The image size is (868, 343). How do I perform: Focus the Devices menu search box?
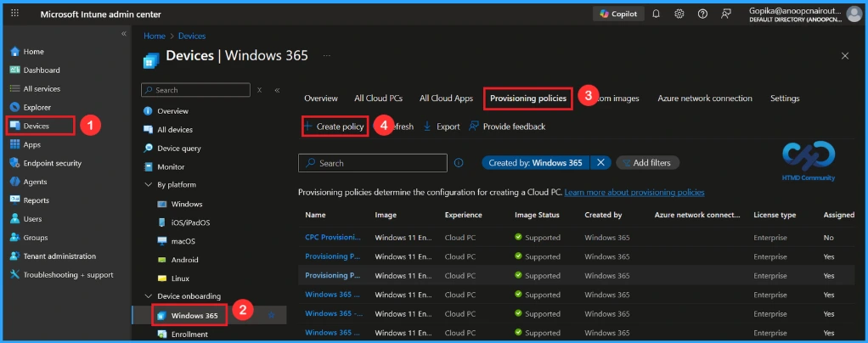pos(195,90)
